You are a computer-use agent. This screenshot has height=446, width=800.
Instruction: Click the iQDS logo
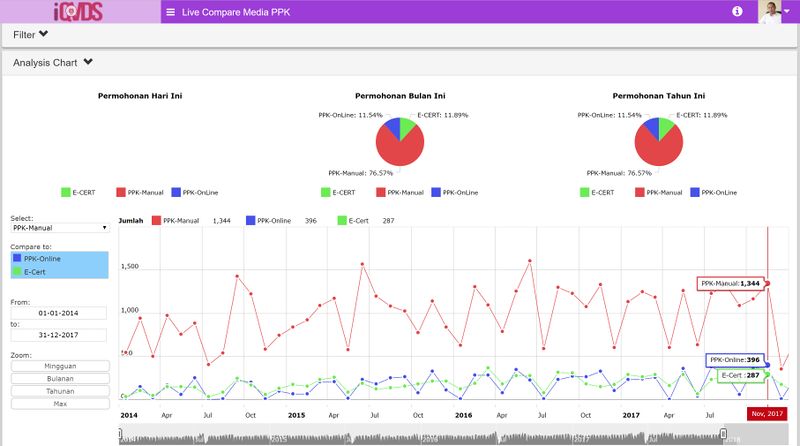point(79,12)
